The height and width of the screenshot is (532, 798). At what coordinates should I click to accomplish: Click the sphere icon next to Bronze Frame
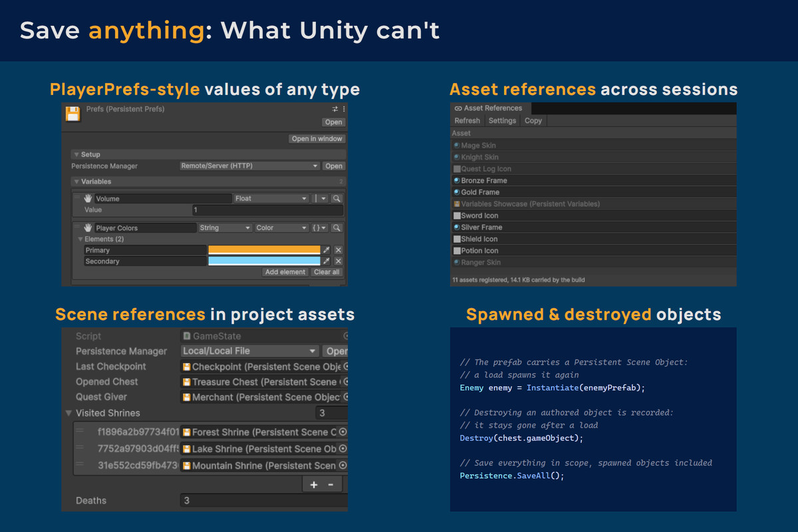point(457,180)
